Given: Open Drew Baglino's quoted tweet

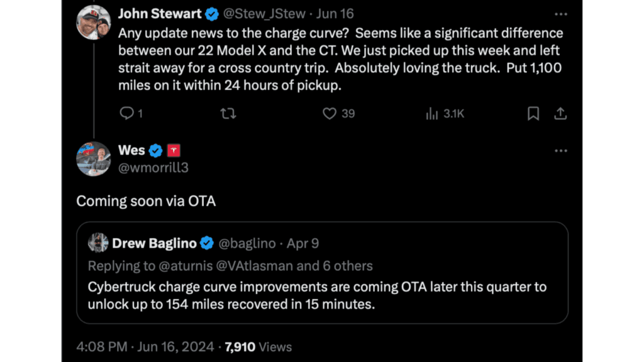Looking at the screenshot, I should (322, 293).
